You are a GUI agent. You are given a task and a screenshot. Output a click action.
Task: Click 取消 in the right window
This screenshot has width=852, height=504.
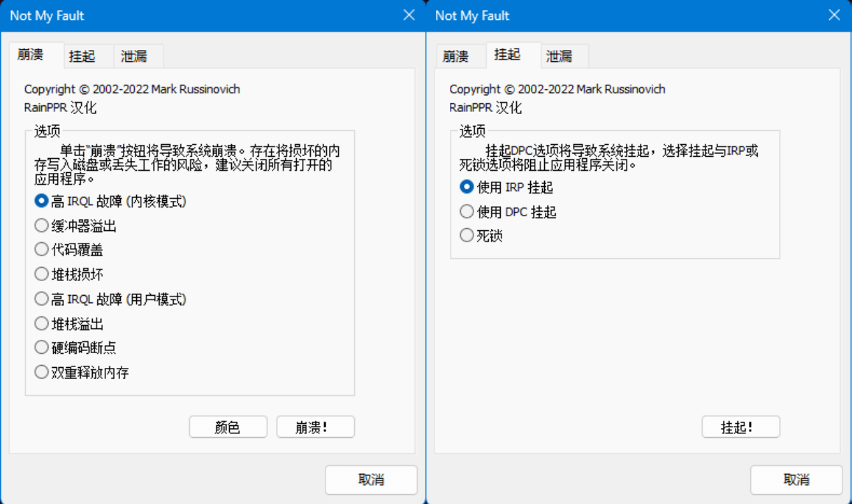click(796, 480)
